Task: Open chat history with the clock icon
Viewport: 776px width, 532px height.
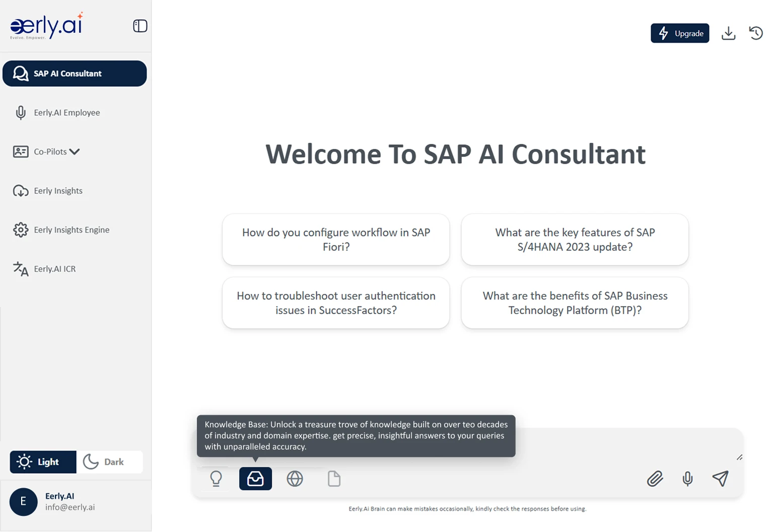Action: point(756,33)
